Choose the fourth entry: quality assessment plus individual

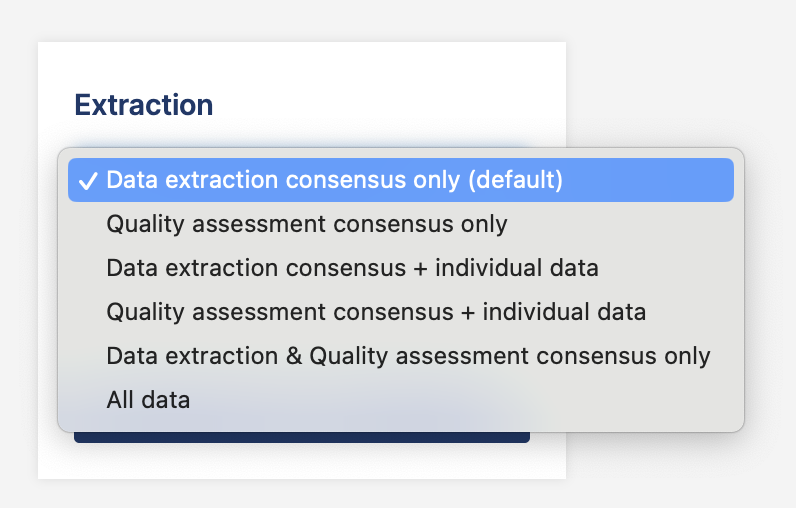click(376, 312)
